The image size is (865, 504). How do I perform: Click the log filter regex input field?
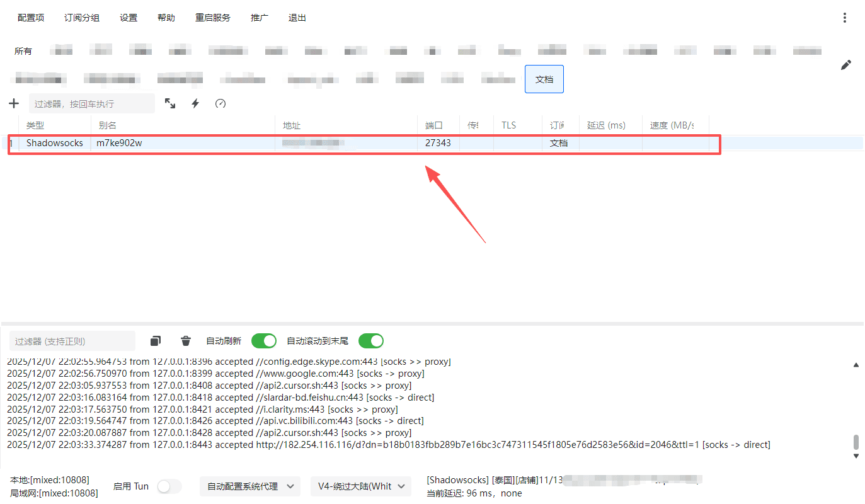[72, 341]
